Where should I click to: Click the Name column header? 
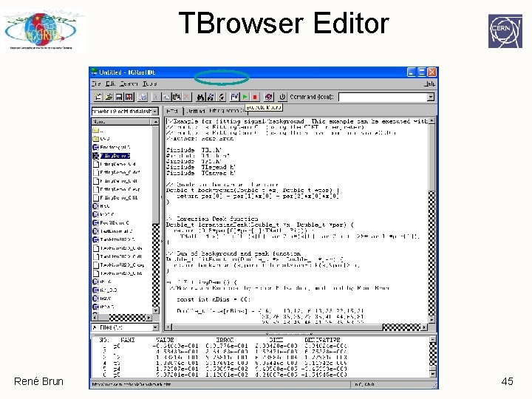click(x=121, y=121)
